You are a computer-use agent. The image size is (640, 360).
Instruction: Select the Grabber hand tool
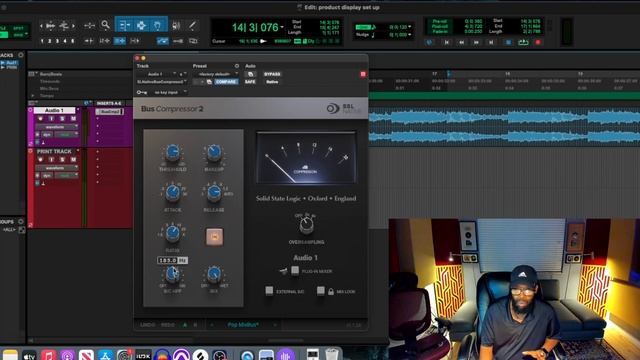pyautogui.click(x=158, y=25)
